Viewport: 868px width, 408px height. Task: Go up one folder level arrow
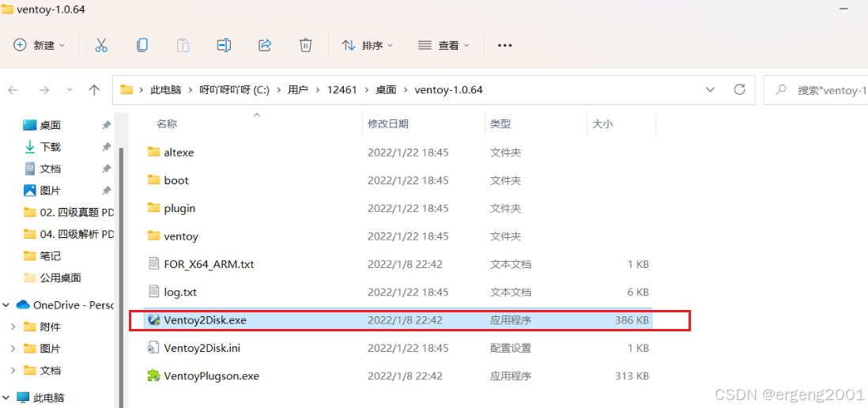(x=95, y=89)
